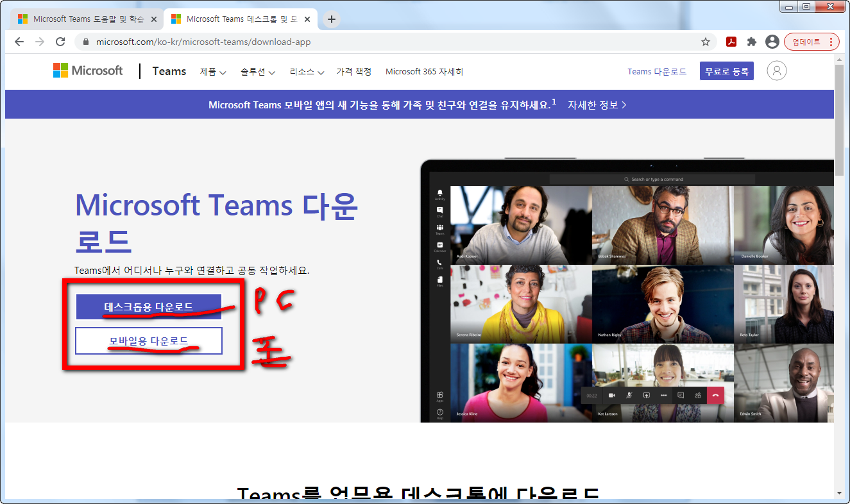Click the mockup search or type a command box

652,180
